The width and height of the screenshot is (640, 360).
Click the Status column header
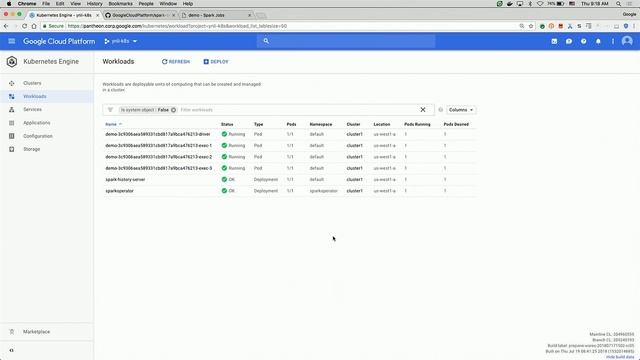227,124
